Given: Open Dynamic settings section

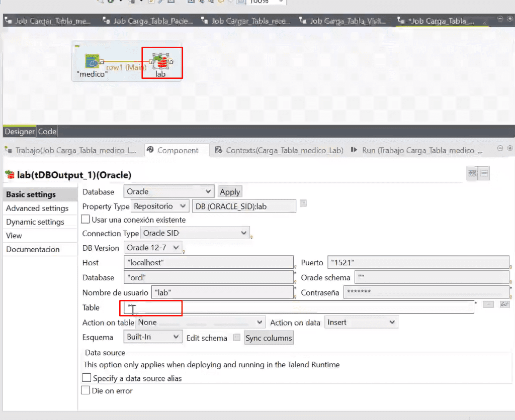Looking at the screenshot, I should pyautogui.click(x=40, y=222).
